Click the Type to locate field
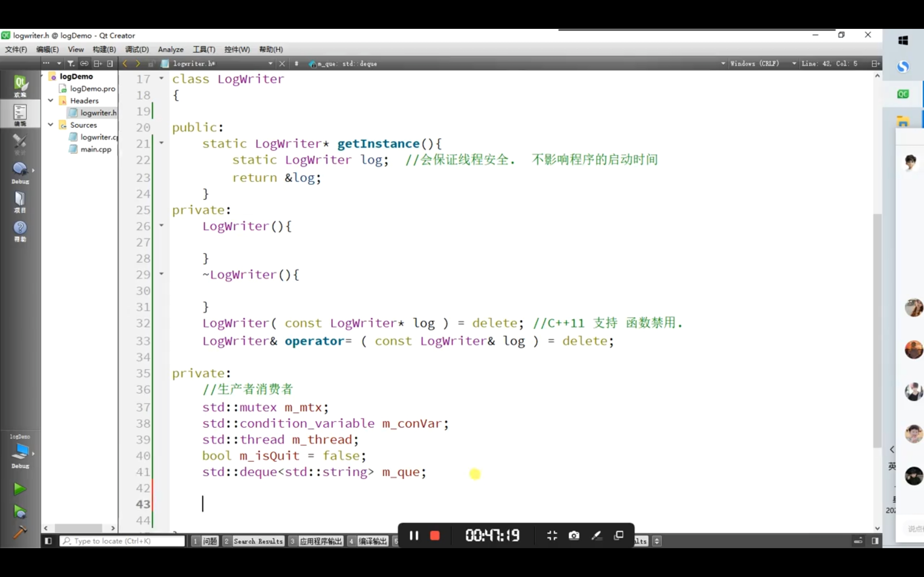 [x=122, y=541]
